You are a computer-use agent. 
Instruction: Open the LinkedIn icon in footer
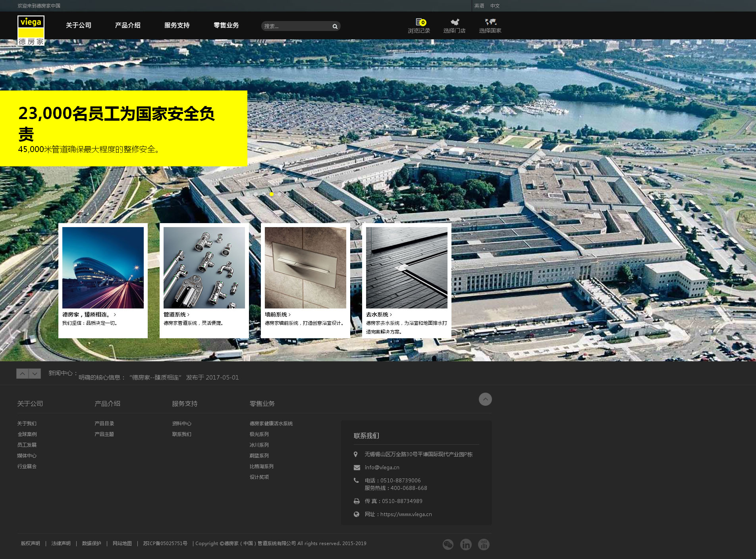(x=466, y=544)
